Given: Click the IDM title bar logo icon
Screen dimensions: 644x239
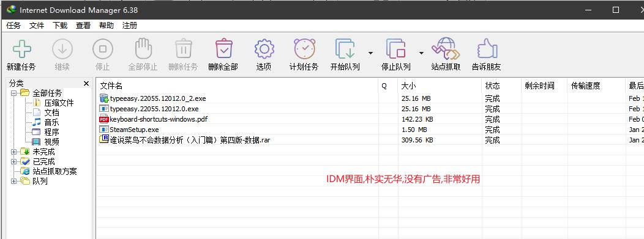Looking at the screenshot, I should coord(12,9).
